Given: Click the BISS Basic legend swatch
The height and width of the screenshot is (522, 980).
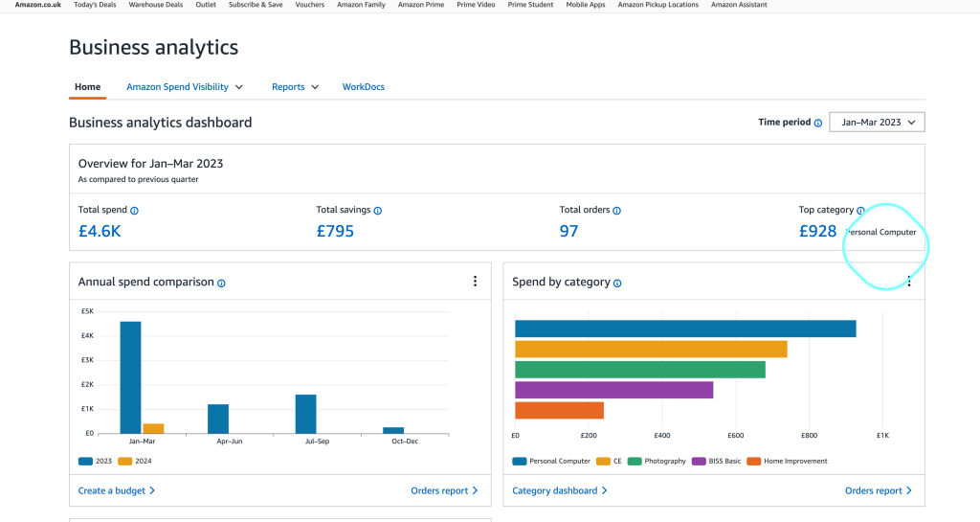Looking at the screenshot, I should 699,462.
